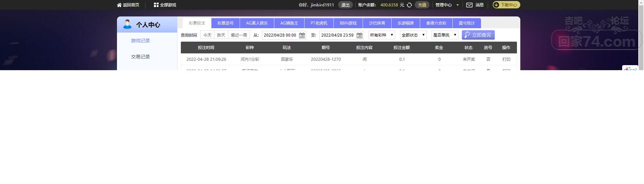Image resolution: width=644 pixels, height=184 pixels.
Task: Click the 立即查询 search button
Action: pyautogui.click(x=478, y=35)
